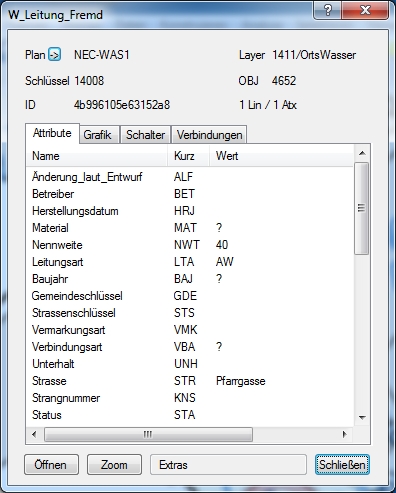This screenshot has height=493, width=396.
Task: Select the Nennweite attribute row
Action: point(189,245)
